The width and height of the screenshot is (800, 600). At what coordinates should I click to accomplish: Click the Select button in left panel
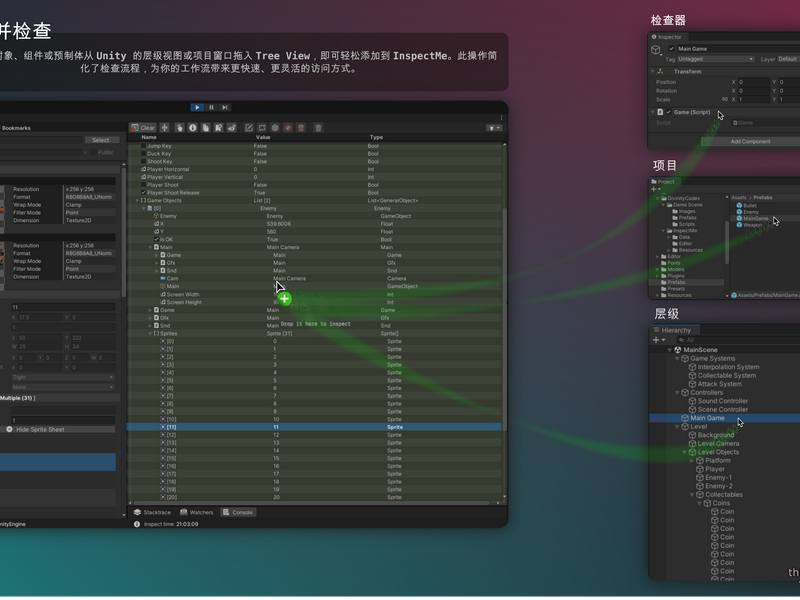pos(101,140)
